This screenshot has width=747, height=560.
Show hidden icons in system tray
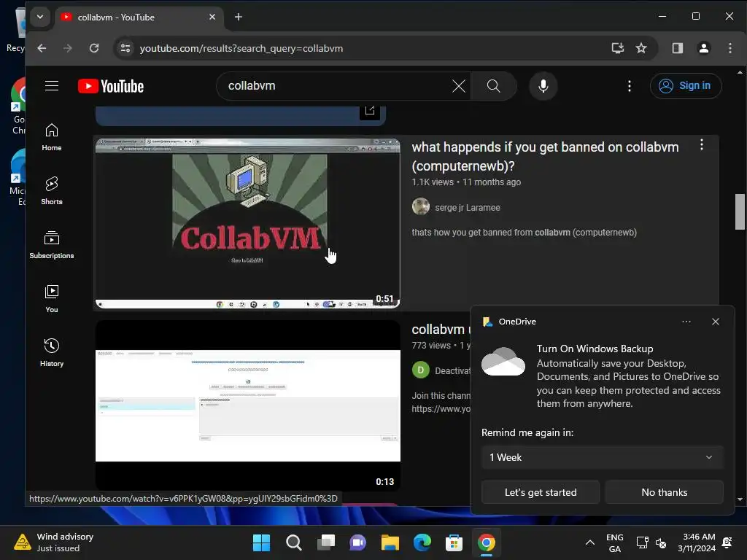point(589,542)
